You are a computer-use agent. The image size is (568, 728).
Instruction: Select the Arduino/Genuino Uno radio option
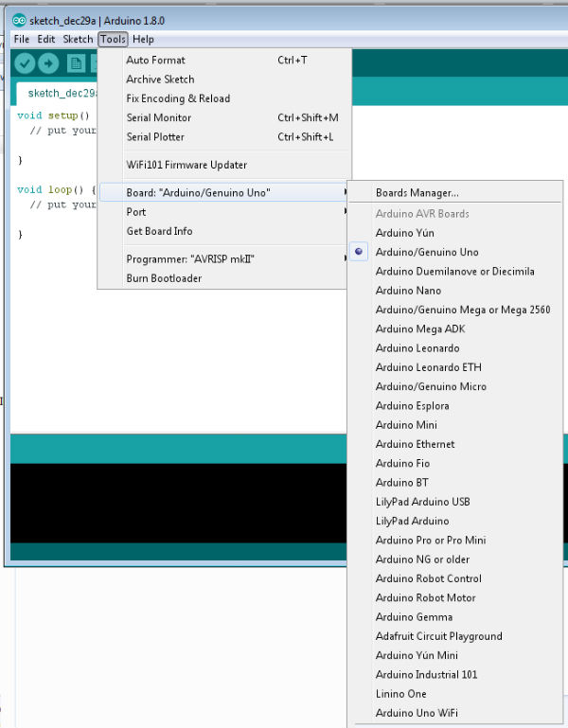click(x=427, y=252)
